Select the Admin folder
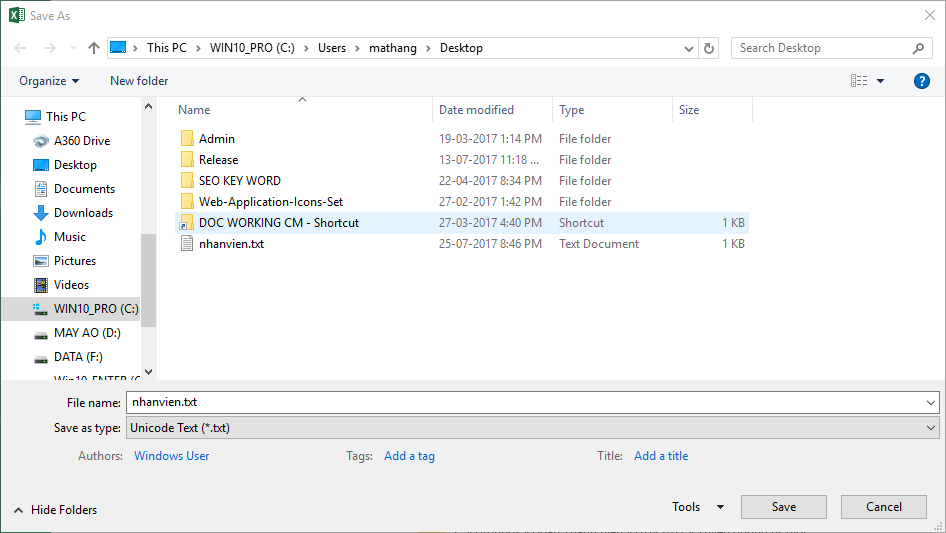 click(217, 139)
